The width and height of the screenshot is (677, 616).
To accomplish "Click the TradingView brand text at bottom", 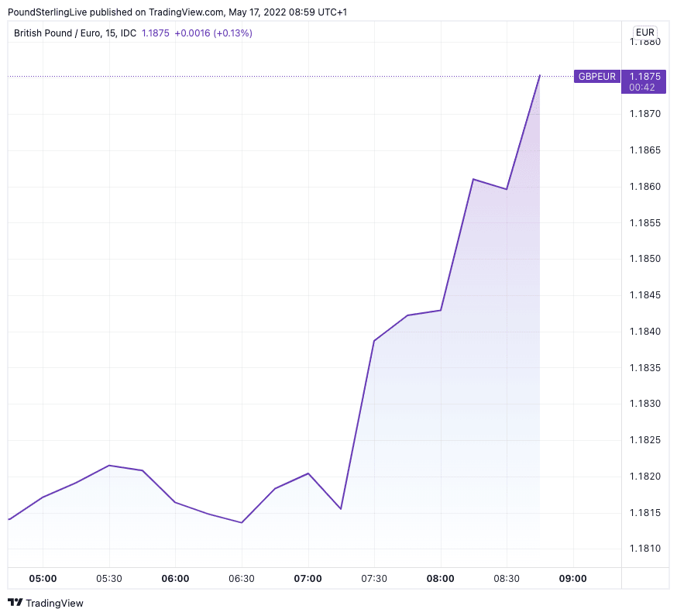I will point(54,603).
